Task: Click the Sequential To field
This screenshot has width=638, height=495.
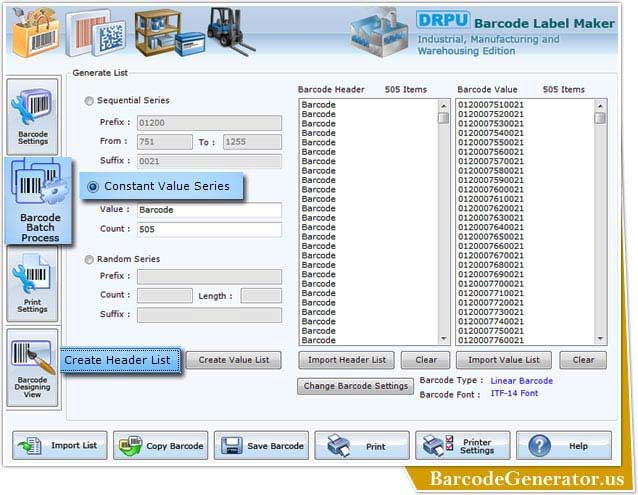Action: pyautogui.click(x=252, y=142)
